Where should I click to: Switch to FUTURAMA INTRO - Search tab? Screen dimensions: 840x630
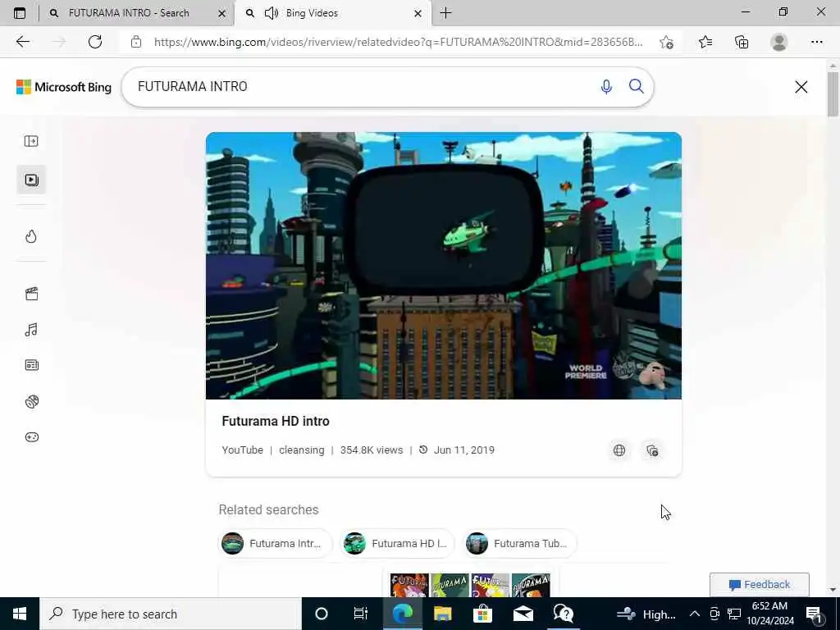129,13
